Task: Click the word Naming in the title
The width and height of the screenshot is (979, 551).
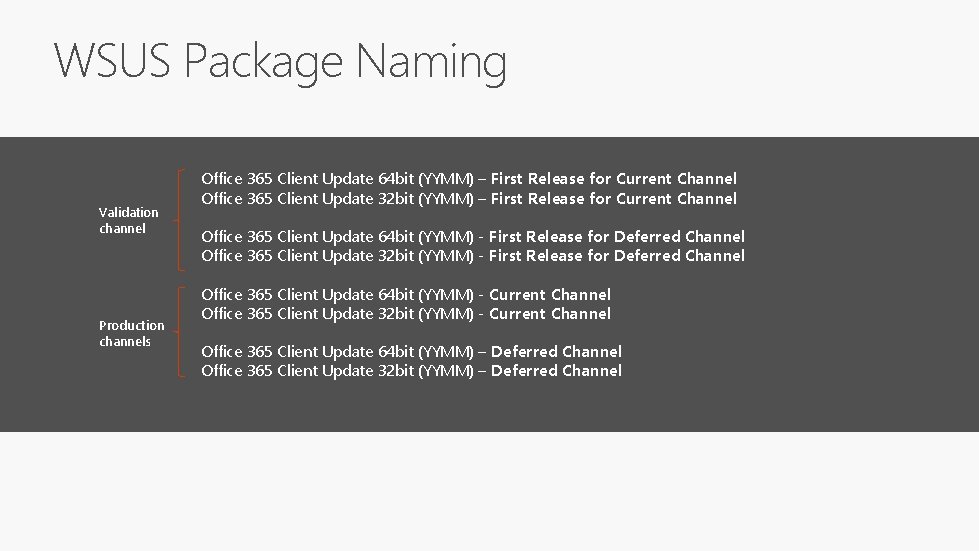Action: coord(431,61)
